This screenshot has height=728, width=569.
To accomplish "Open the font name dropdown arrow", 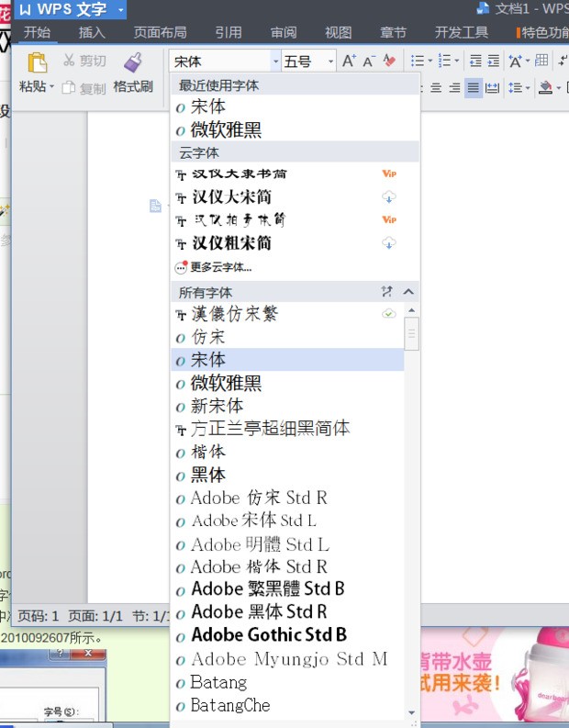I will pyautogui.click(x=275, y=62).
